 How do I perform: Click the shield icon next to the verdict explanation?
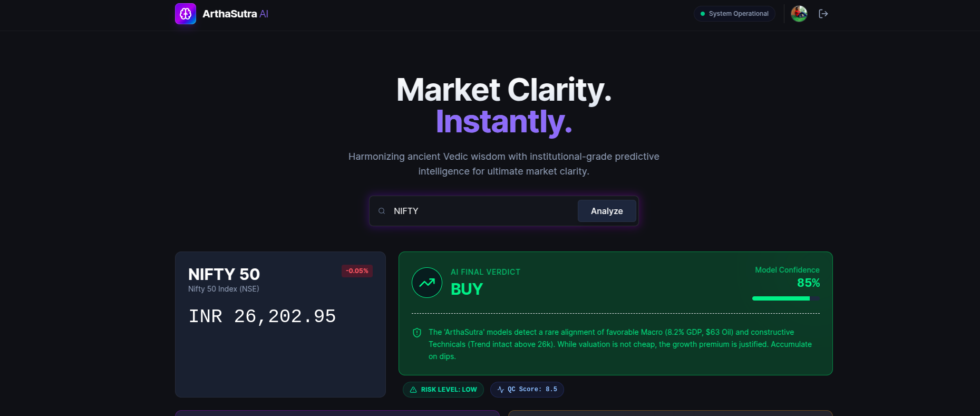416,332
